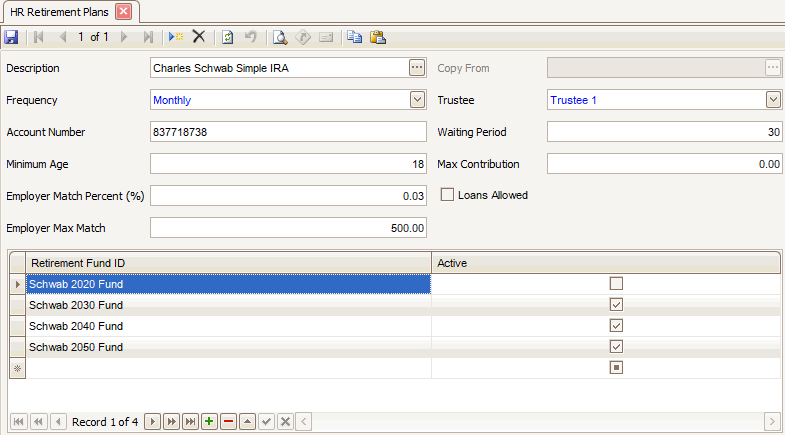This screenshot has width=785, height=435.
Task: Click the Save disk icon in toolbar
Action: pos(11,37)
